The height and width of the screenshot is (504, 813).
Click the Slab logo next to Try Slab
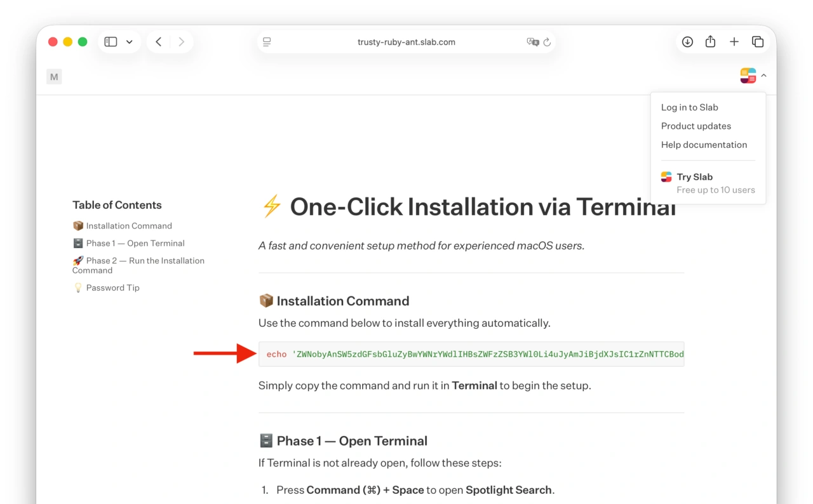666,176
